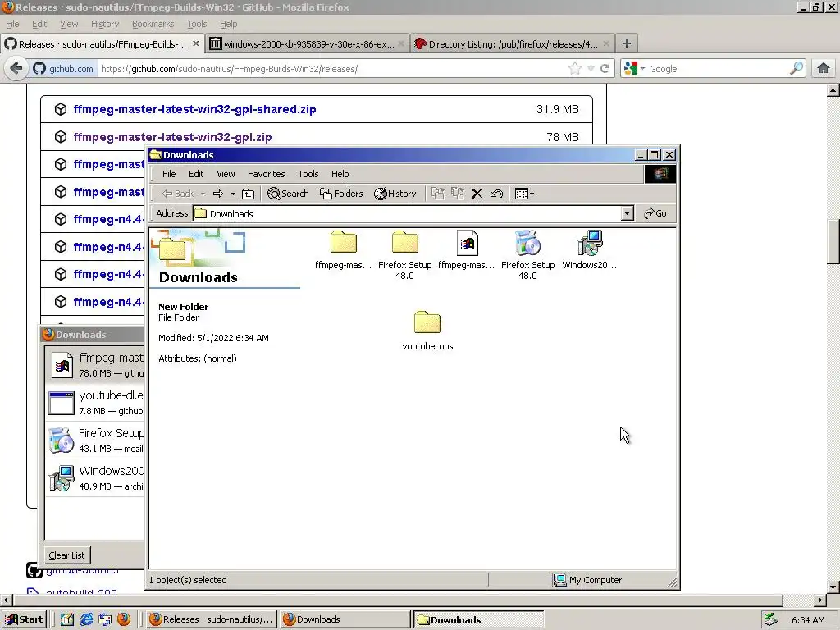The width and height of the screenshot is (840, 630).
Task: Click the page vertical scrollbar down arrow
Action: (x=833, y=587)
